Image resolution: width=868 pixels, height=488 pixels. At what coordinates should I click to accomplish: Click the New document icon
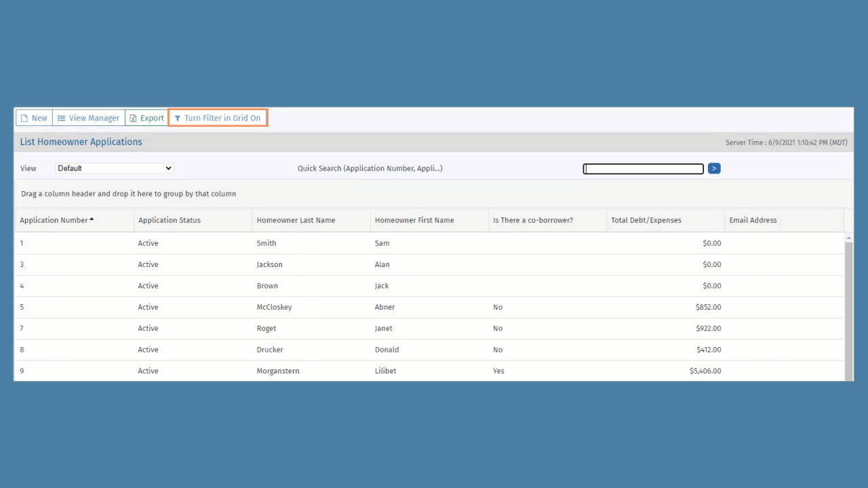tap(24, 118)
